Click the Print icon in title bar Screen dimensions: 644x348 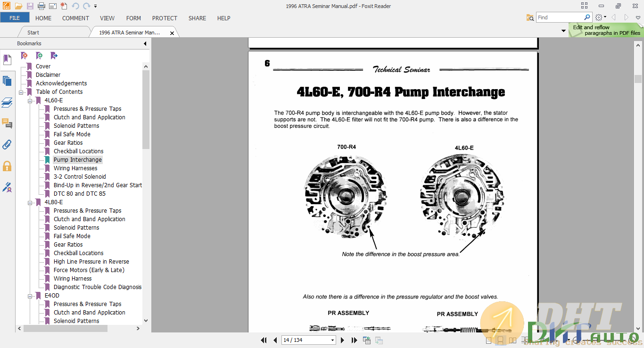(x=41, y=6)
